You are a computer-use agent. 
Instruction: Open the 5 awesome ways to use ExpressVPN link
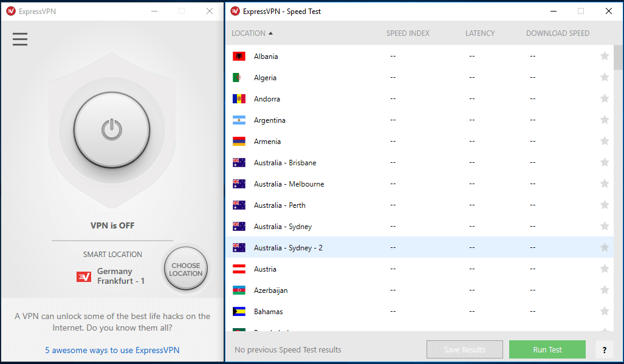pos(112,350)
